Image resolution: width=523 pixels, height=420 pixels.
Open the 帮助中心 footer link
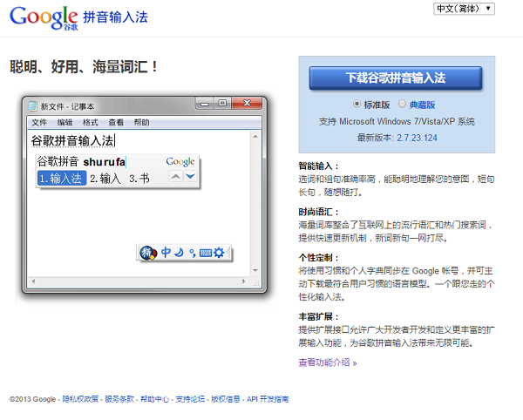click(155, 399)
